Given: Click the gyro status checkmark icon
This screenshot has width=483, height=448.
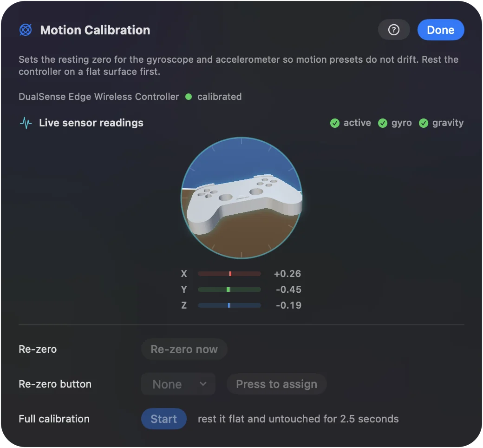Looking at the screenshot, I should pos(383,123).
